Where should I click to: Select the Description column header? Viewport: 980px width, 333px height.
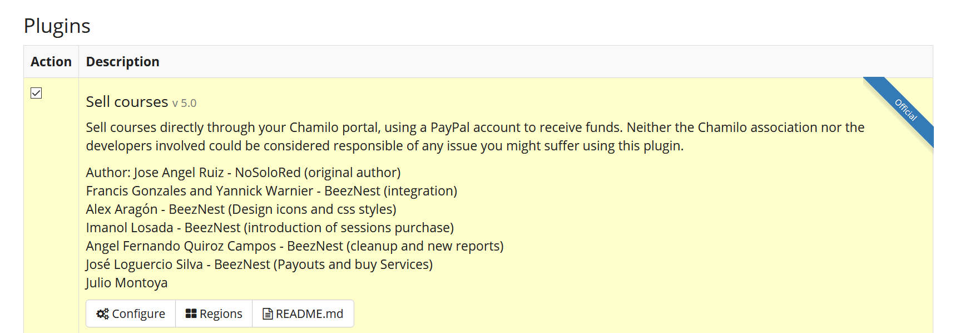pos(122,61)
